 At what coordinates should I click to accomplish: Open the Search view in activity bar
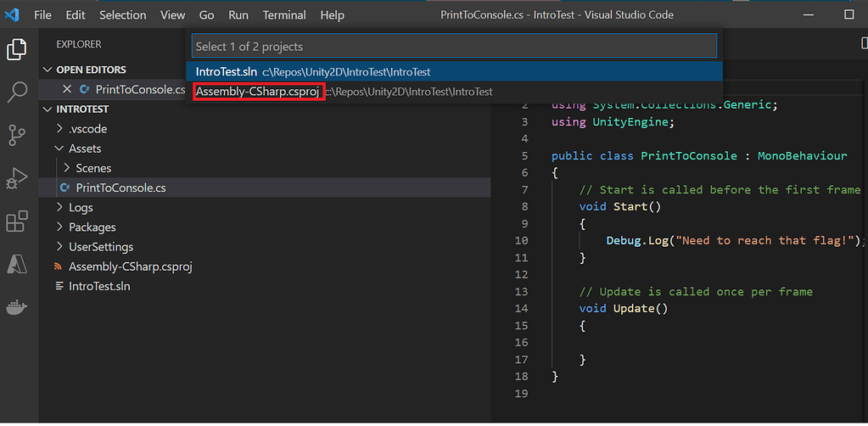(x=17, y=92)
